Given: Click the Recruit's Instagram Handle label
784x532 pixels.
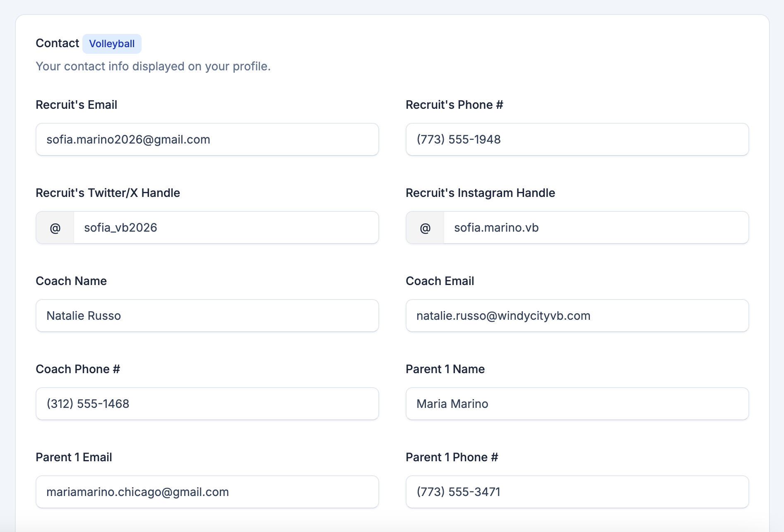Looking at the screenshot, I should (x=481, y=193).
